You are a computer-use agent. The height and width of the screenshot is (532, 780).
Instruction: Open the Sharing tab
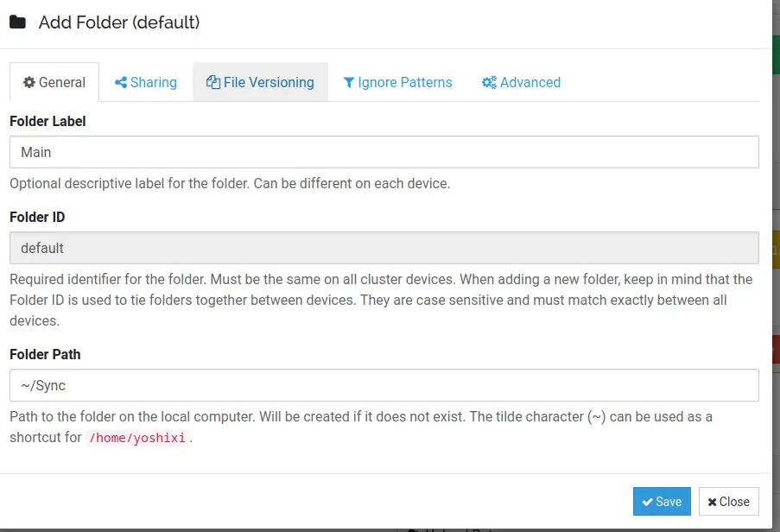[146, 83]
